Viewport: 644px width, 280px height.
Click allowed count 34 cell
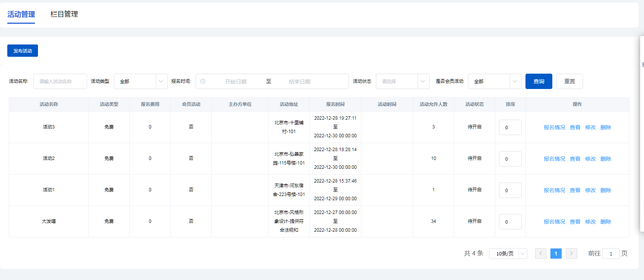click(433, 221)
